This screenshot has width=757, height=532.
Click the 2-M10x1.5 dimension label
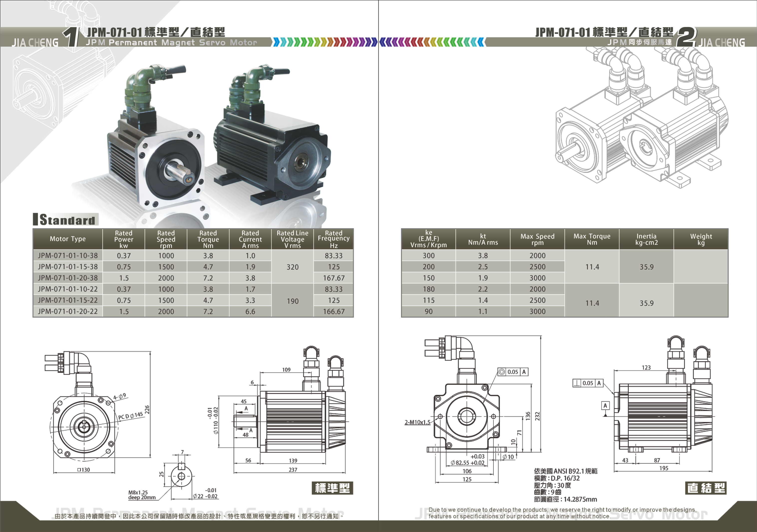pyautogui.click(x=417, y=422)
